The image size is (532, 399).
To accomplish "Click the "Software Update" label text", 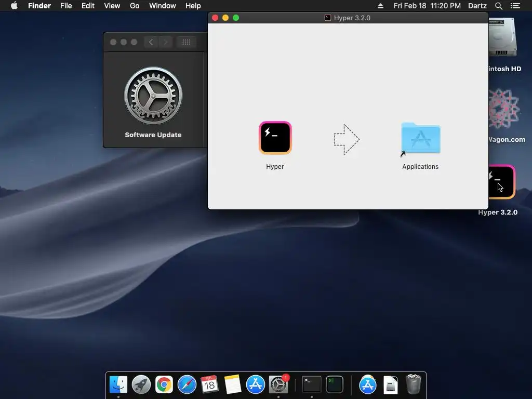I will [153, 135].
